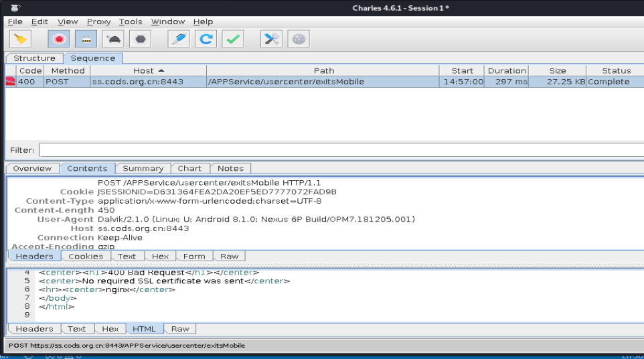The width and height of the screenshot is (644, 359).
Task: Click 'No required SSL certificate was sent' line
Action: pyautogui.click(x=164, y=281)
